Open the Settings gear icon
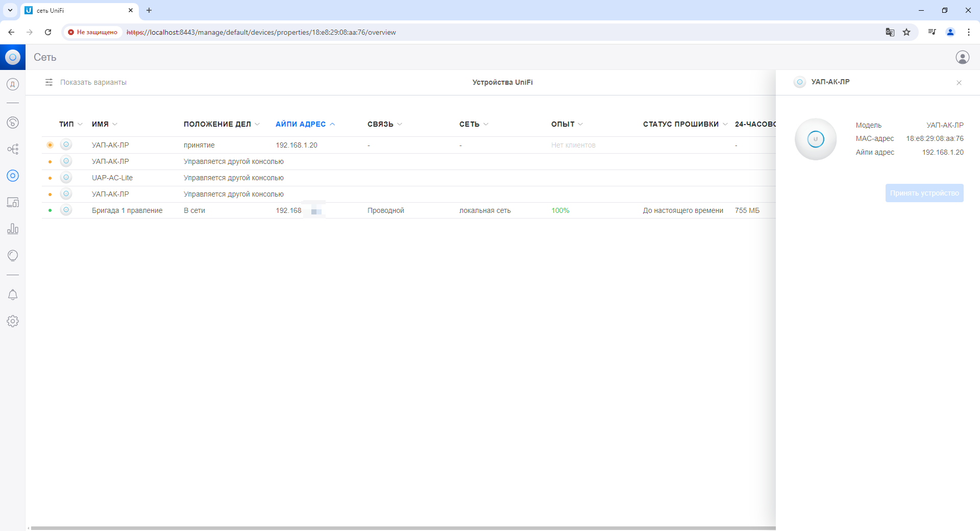The height and width of the screenshot is (531, 980). click(13, 321)
